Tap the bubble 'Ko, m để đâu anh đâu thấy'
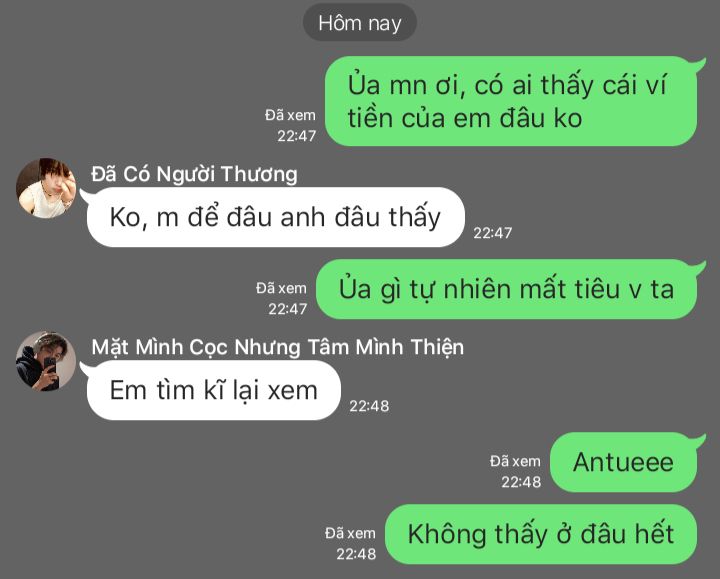This screenshot has height=579, width=720. (x=276, y=217)
